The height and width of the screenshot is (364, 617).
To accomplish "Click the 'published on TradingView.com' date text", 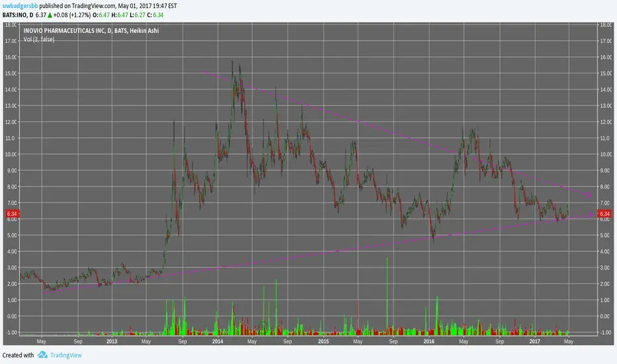I will pyautogui.click(x=108, y=6).
